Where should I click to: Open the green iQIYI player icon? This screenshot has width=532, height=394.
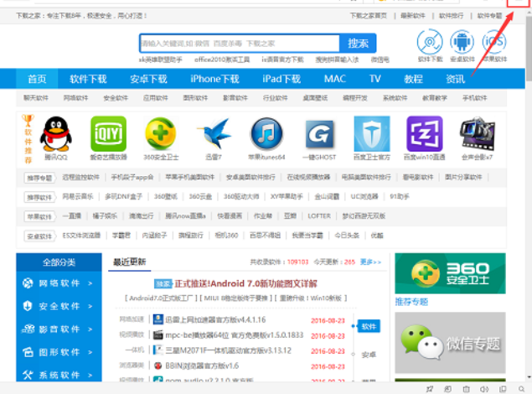pos(109,134)
